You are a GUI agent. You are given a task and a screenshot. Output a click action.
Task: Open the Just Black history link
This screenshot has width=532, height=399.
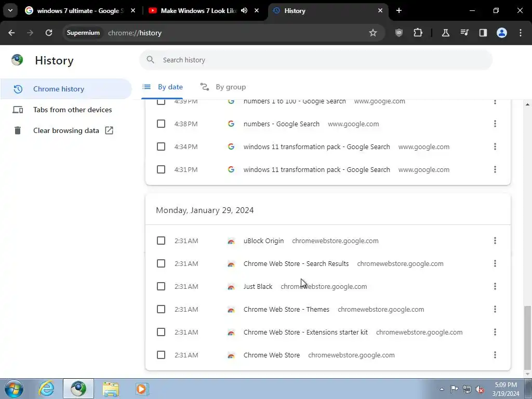click(258, 286)
